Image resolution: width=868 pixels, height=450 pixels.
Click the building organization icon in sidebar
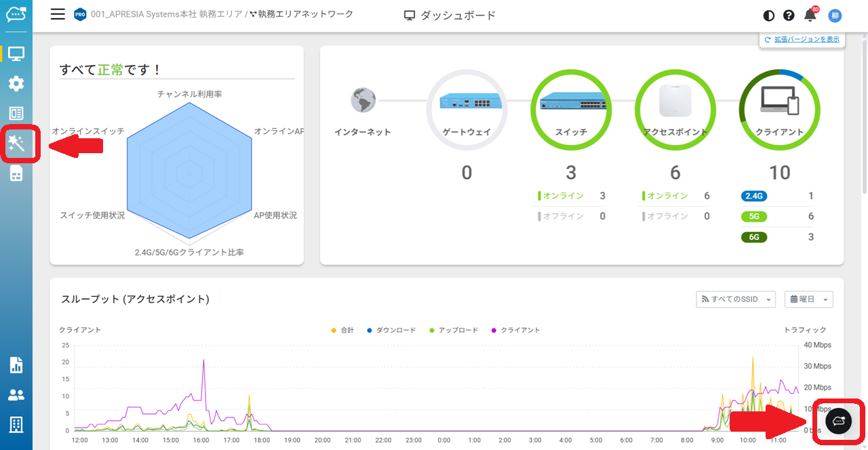click(16, 425)
